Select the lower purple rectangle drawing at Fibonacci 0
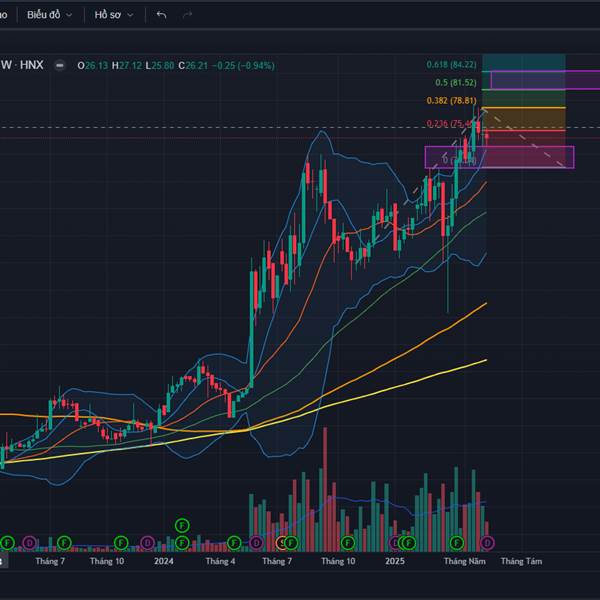Screen dimensions: 600x600 [x=499, y=157]
